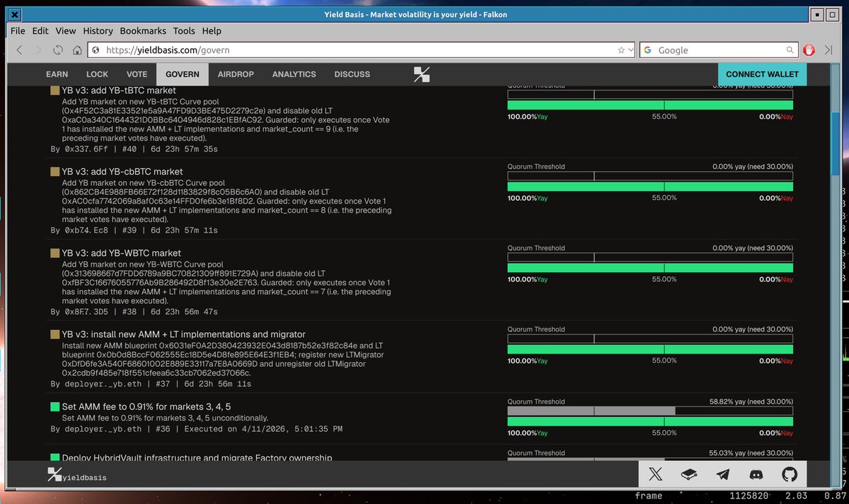Image resolution: width=849 pixels, height=504 pixels.
Task: Open 'YB v3: install new AMM + LT implementations' proposal
Action: tap(184, 334)
